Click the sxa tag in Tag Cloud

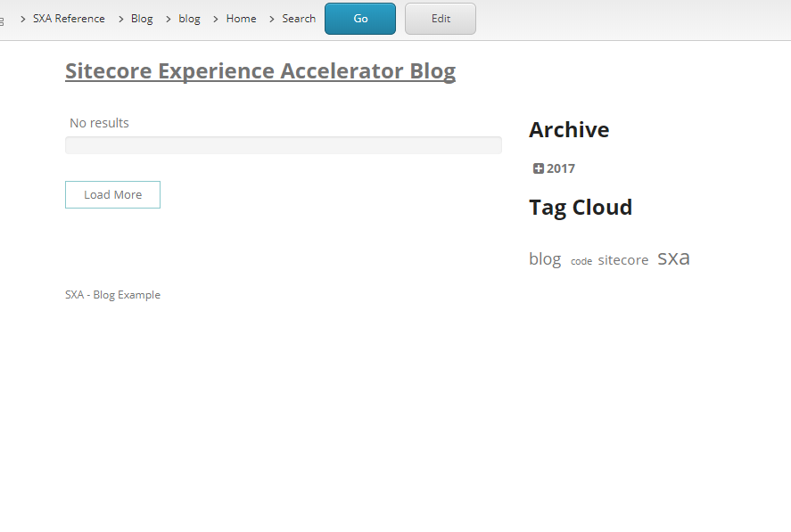coord(673,258)
